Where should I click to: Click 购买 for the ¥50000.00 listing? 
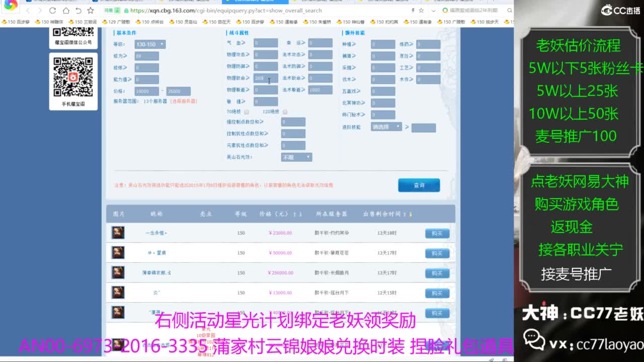coord(437,253)
